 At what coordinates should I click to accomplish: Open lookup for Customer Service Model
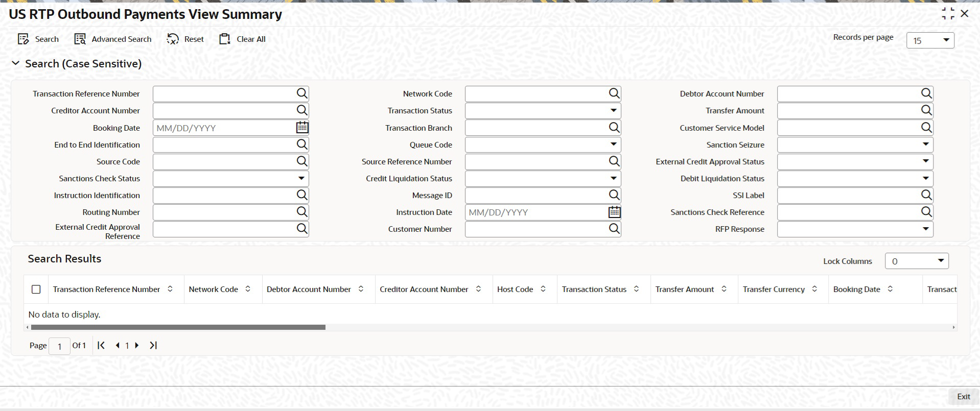point(926,128)
